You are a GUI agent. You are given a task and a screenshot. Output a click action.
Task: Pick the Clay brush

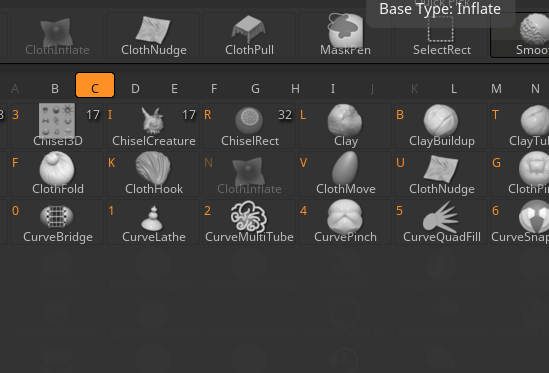(x=345, y=126)
